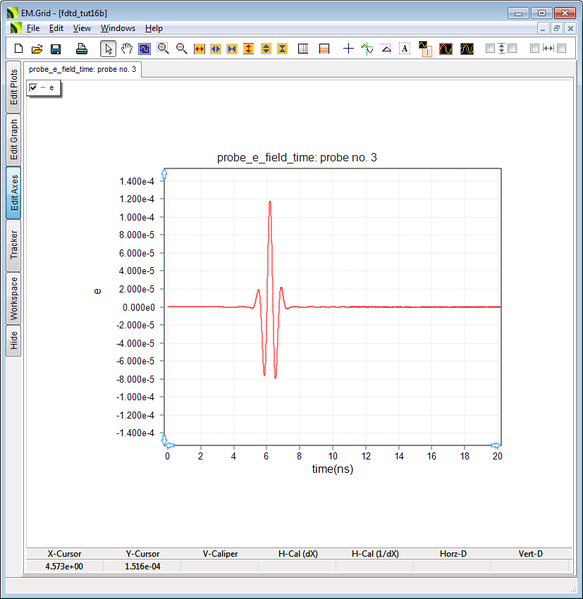Viewport: 583px width, 599px height.
Task: Click the EM.Grid logo in the menu bar
Action: coord(16,28)
